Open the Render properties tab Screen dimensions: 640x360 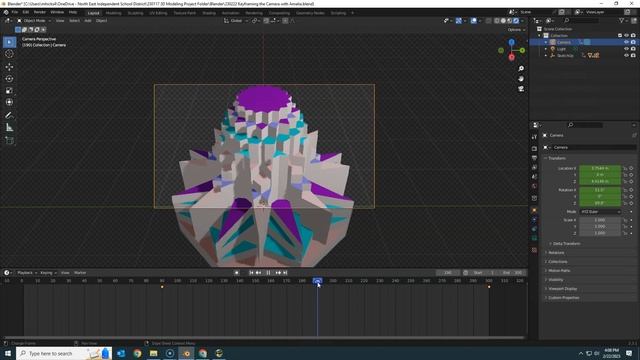click(x=534, y=149)
